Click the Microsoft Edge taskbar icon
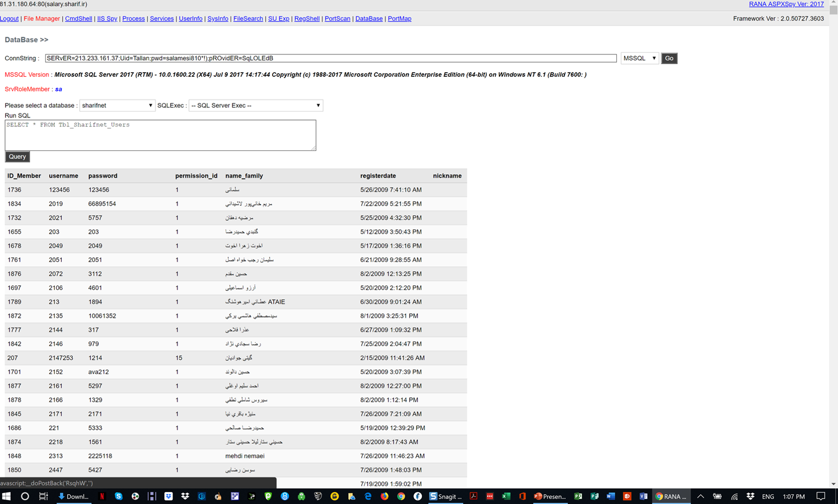838x504 pixels. click(368, 496)
